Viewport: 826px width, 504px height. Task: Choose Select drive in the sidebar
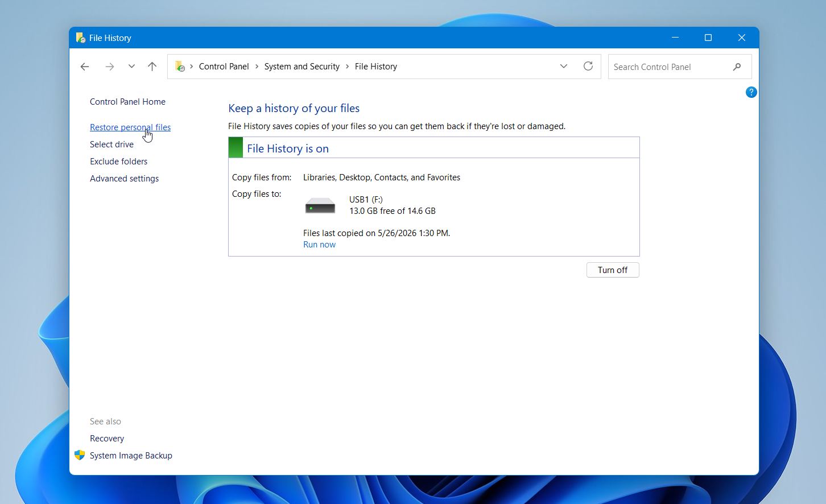click(111, 144)
